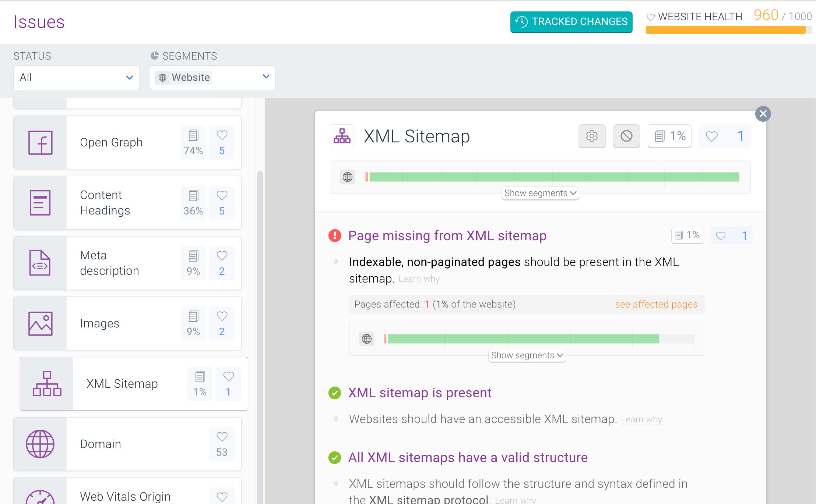Click the XML Sitemap hierarchy icon in list
Viewport: 816px width, 504px height.
pyautogui.click(x=47, y=384)
